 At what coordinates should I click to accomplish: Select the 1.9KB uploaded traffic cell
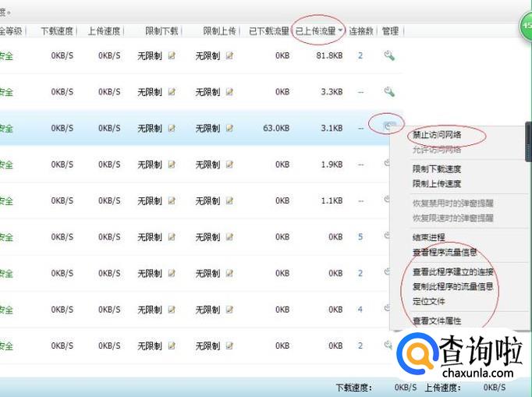pyautogui.click(x=332, y=165)
